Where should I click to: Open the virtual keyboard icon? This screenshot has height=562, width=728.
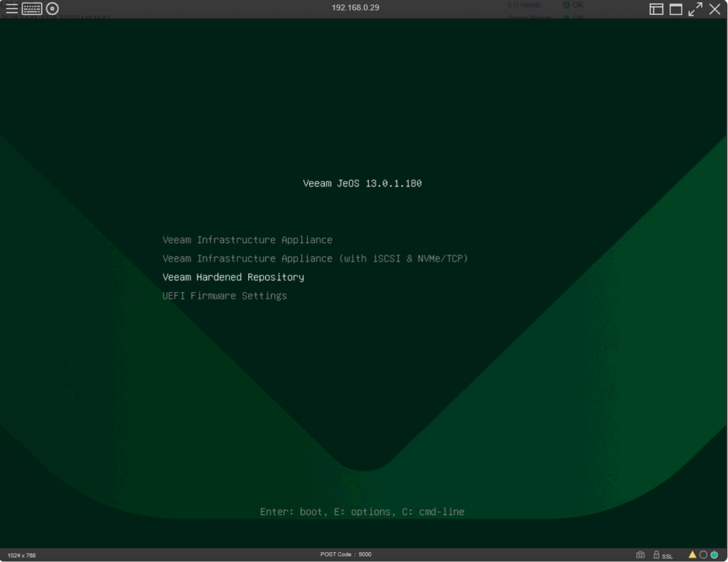(32, 9)
